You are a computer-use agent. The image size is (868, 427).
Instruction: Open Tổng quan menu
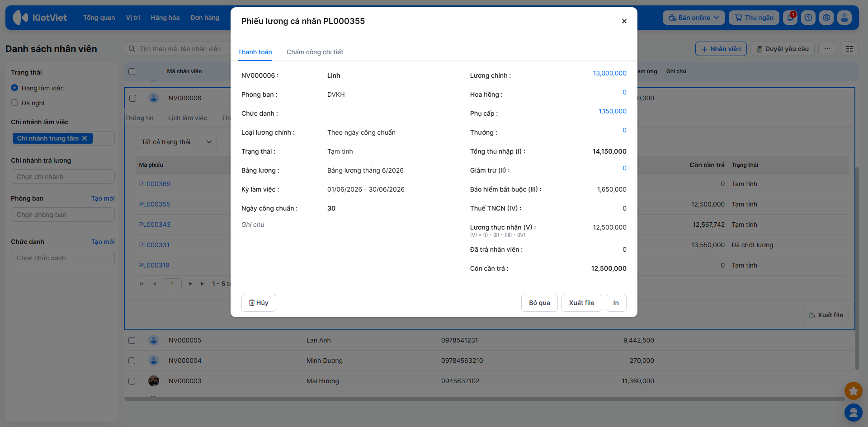click(x=99, y=18)
